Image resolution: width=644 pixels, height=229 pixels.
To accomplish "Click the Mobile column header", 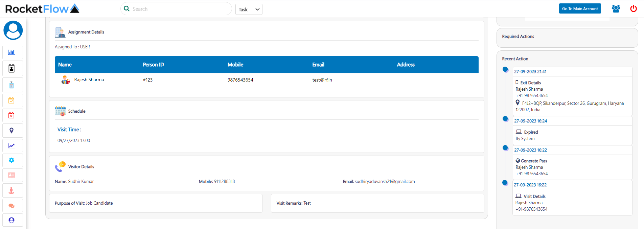I will click(x=235, y=65).
